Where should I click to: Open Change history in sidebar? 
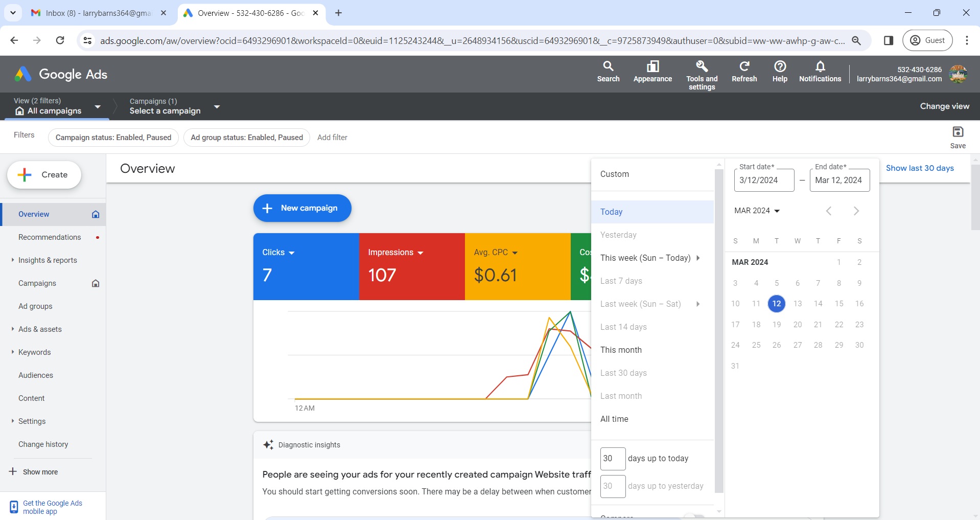pyautogui.click(x=53, y=444)
